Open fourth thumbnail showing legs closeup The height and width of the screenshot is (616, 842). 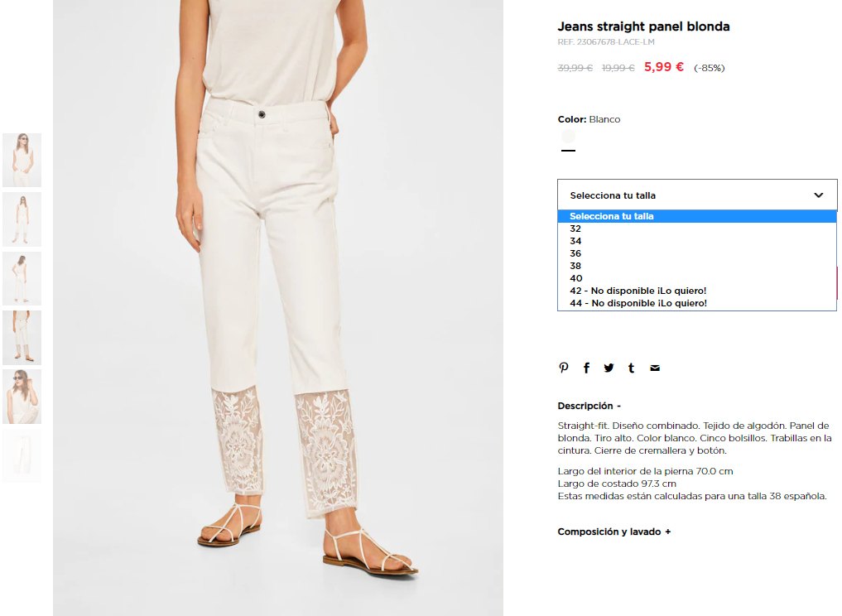click(x=22, y=338)
